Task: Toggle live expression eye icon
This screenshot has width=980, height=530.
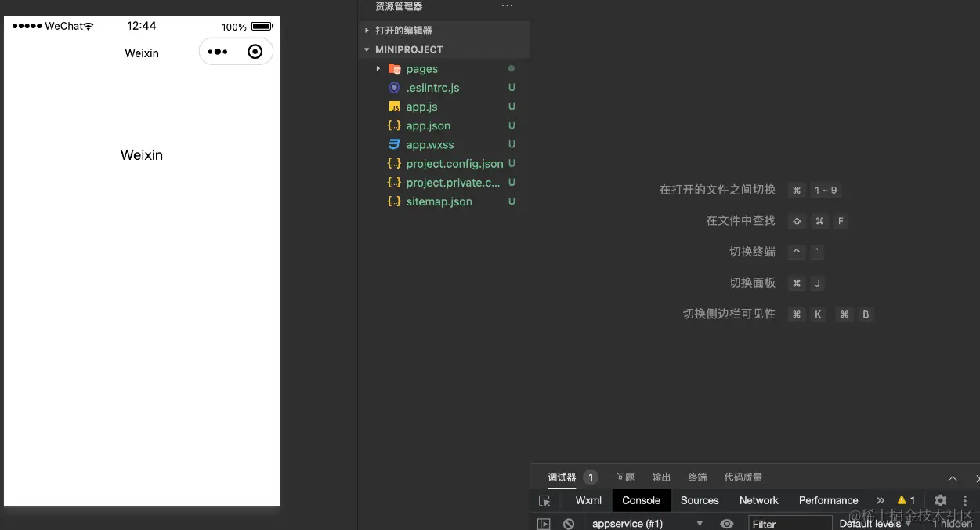Action: coord(727,524)
